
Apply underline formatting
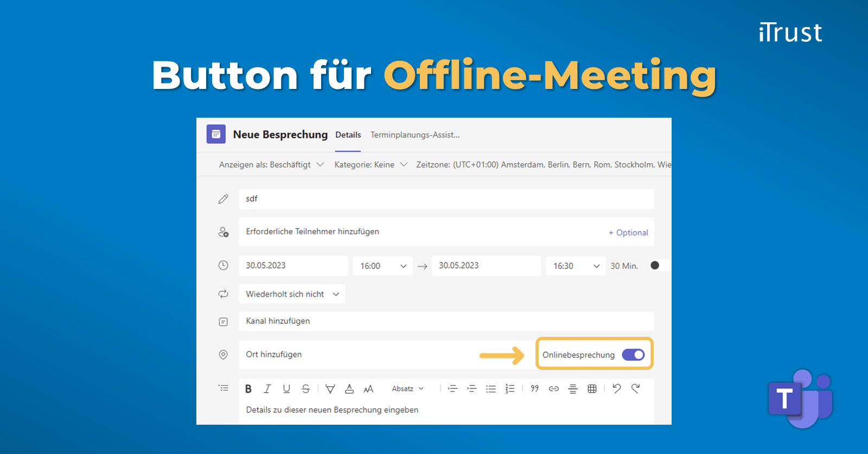pos(286,388)
